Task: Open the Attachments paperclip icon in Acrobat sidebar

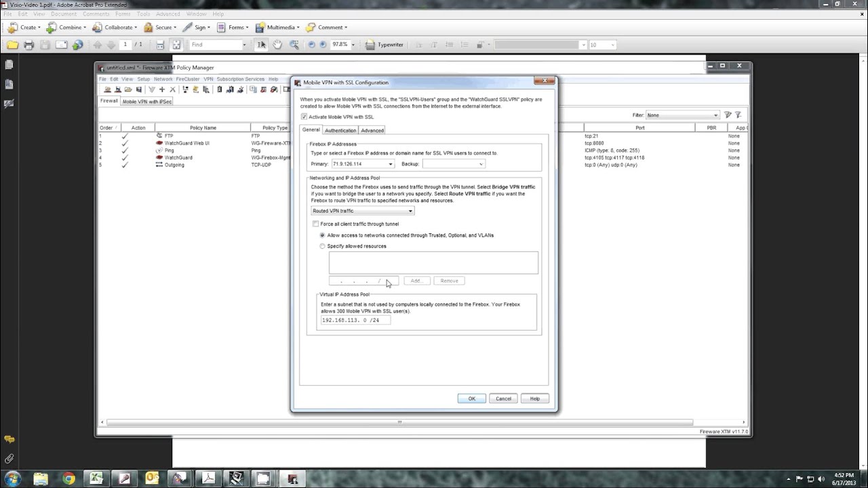Action: 9,459
